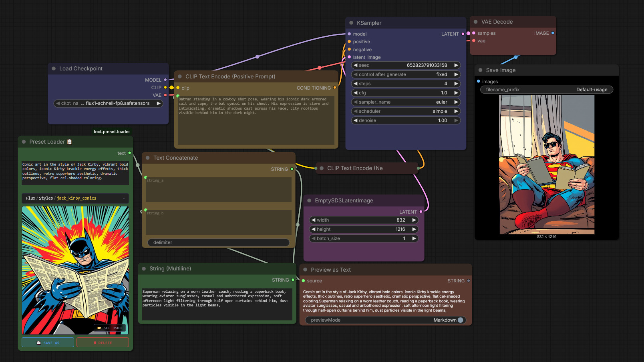Viewport: 644px width, 362px height.
Task: Click the positive input port on KSampler
Action: [x=349, y=42]
